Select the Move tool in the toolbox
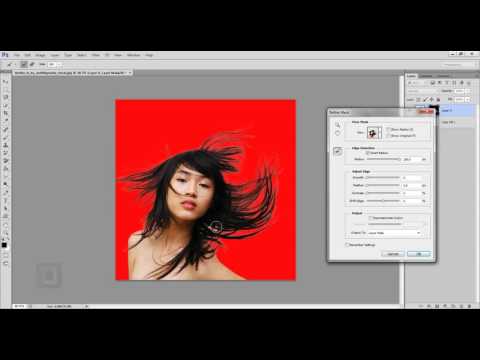Viewport: 480px width, 360px height. click(5, 81)
